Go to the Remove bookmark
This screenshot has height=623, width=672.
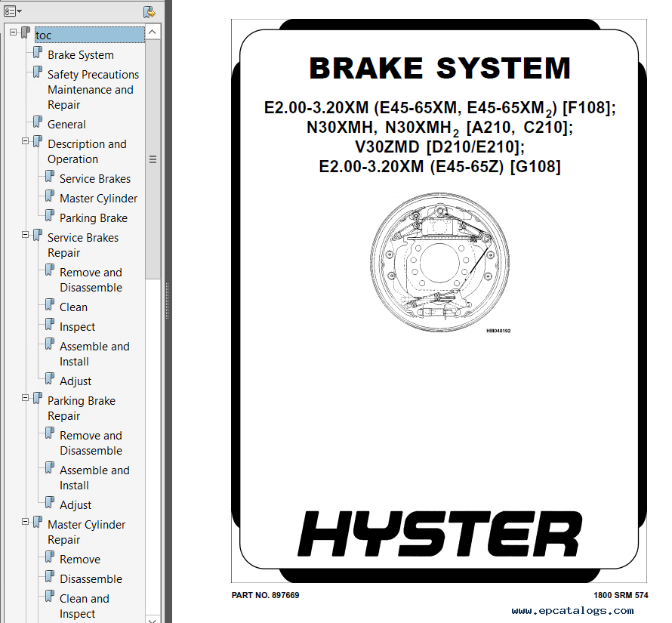[80, 560]
